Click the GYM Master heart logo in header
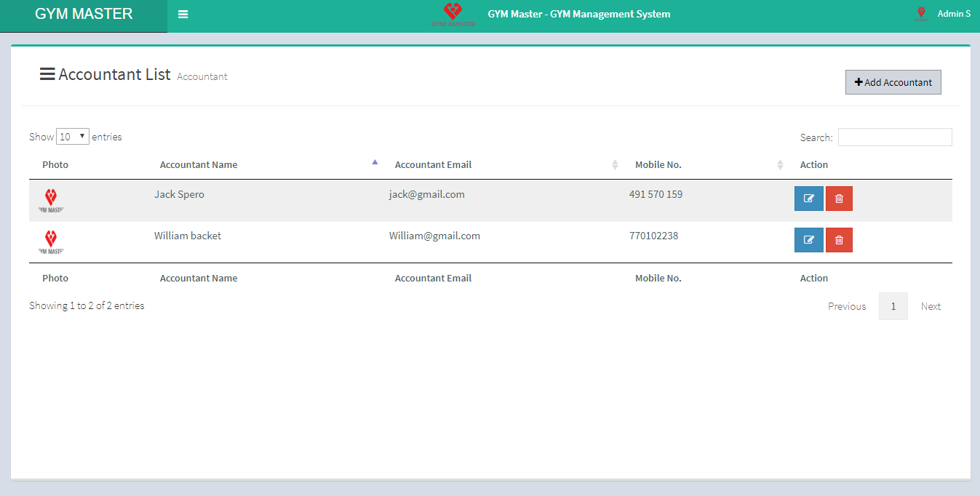The height and width of the screenshot is (496, 980). (453, 14)
